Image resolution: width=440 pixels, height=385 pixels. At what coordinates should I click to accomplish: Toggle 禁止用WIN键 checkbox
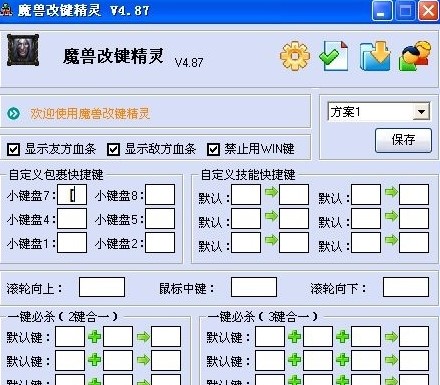coord(213,149)
